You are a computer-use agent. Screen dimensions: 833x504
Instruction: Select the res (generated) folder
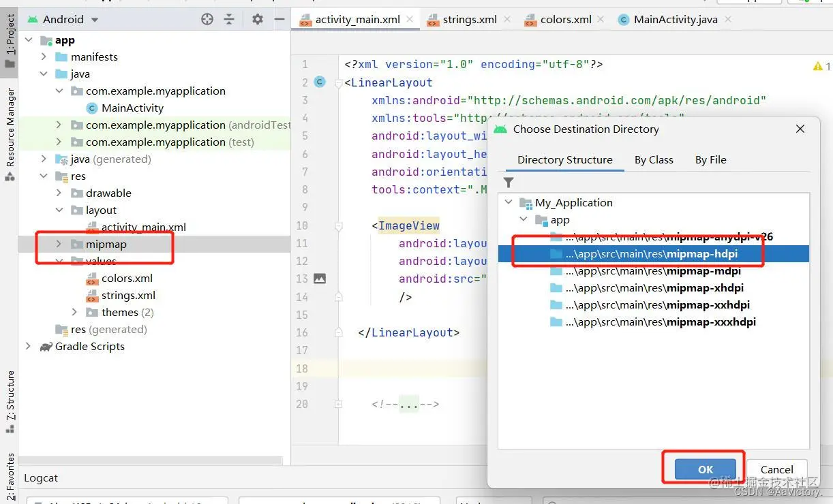(x=101, y=330)
